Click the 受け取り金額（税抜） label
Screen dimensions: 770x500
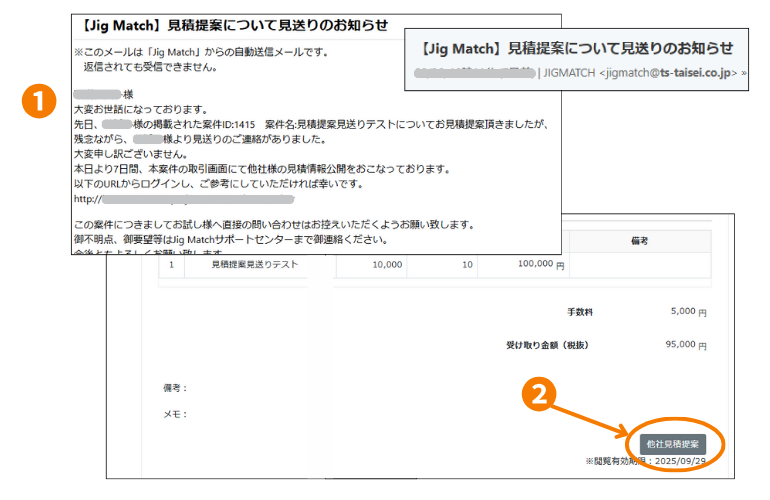548,345
